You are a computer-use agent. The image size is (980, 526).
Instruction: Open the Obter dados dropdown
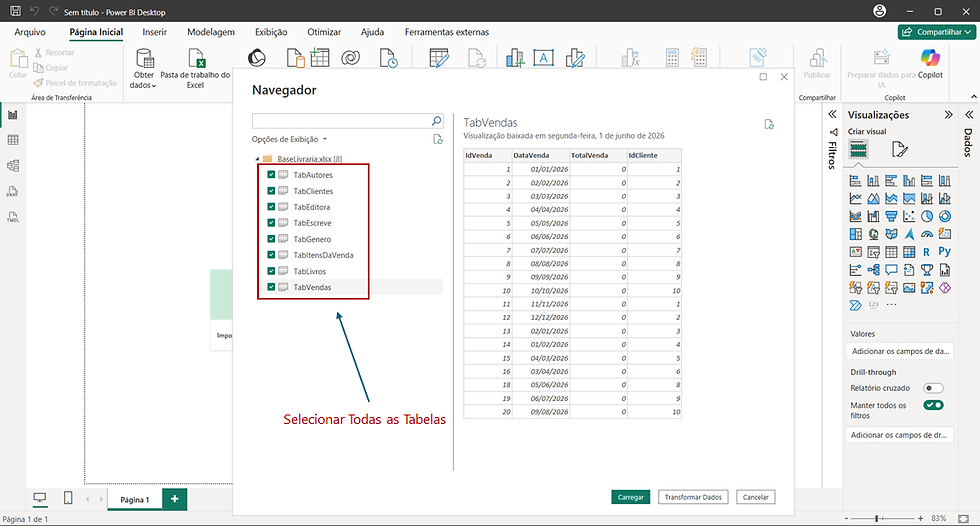click(143, 69)
